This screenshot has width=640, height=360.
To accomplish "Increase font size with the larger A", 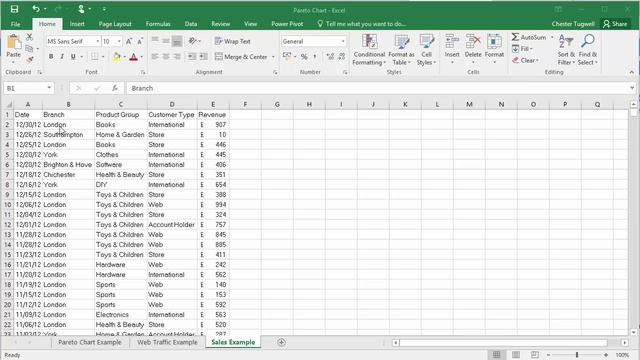I will pos(129,41).
